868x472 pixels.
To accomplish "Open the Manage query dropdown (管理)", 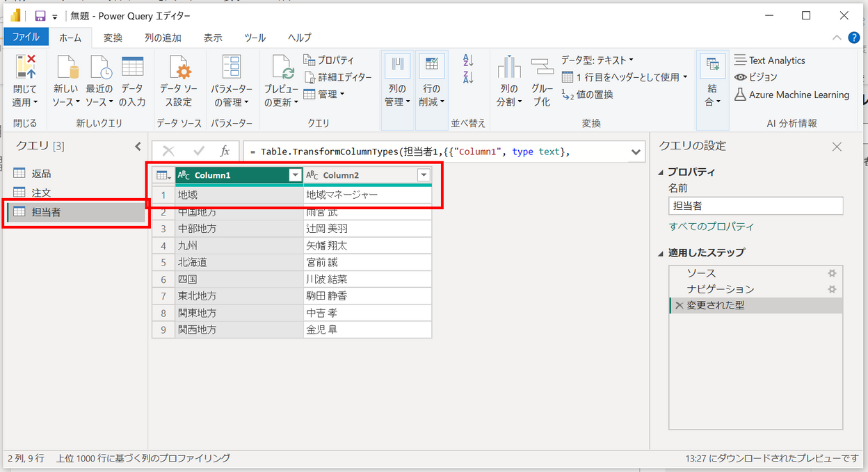I will [324, 94].
